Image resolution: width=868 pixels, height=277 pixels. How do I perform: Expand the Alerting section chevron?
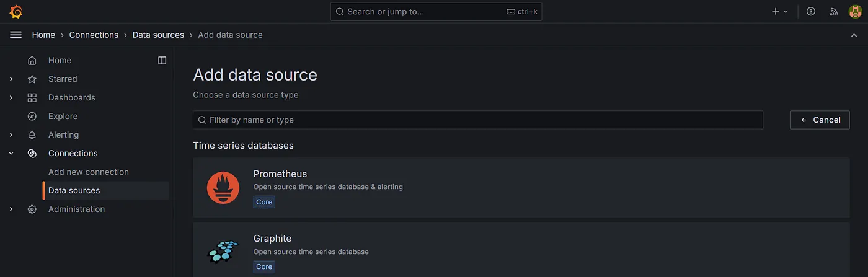click(x=11, y=135)
